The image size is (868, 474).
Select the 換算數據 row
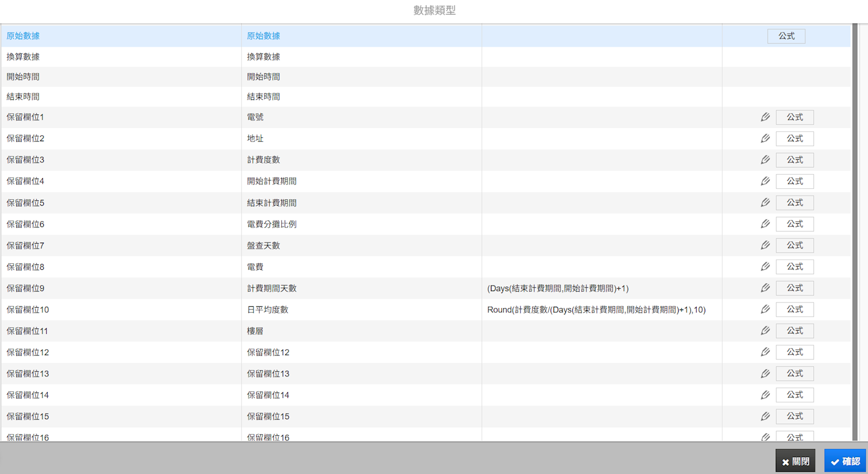point(23,57)
